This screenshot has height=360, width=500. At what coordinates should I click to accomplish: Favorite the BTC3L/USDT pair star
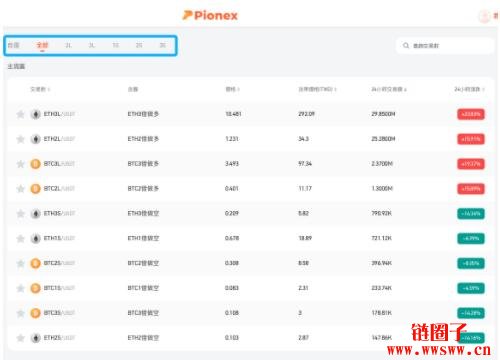(x=21, y=164)
